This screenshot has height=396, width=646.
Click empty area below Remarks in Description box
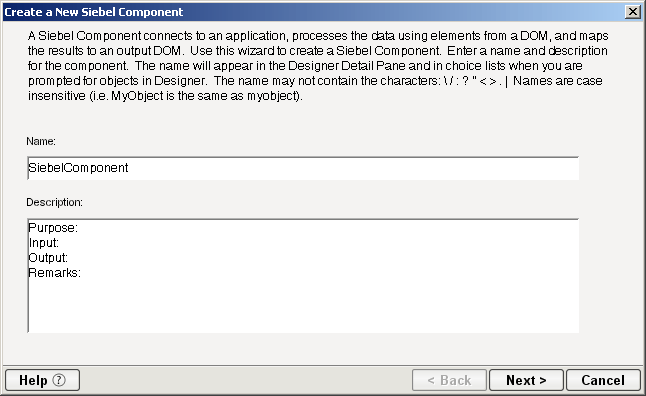coord(303,307)
